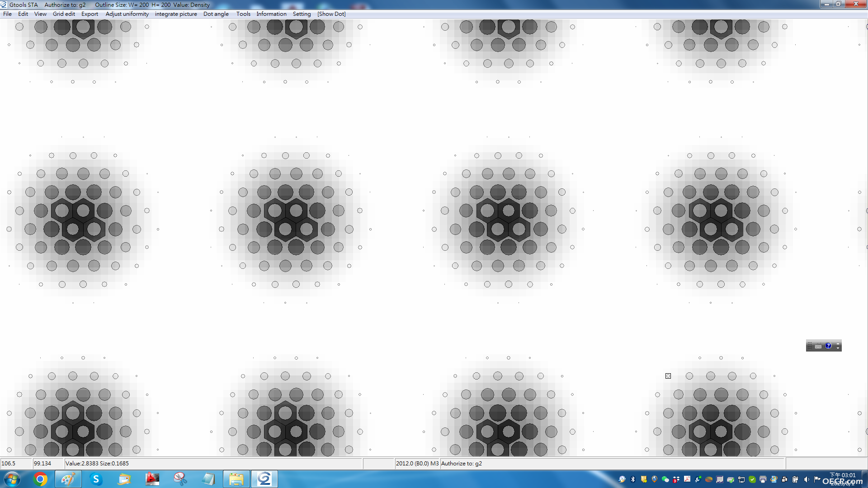
Task: Click the power plug battery tray icon
Action: tap(796, 479)
